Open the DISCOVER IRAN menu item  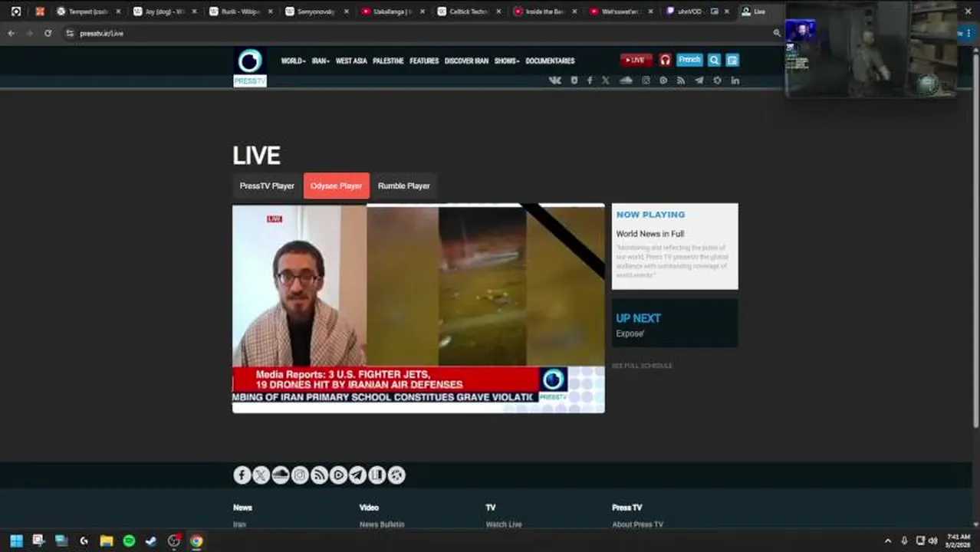tap(466, 61)
